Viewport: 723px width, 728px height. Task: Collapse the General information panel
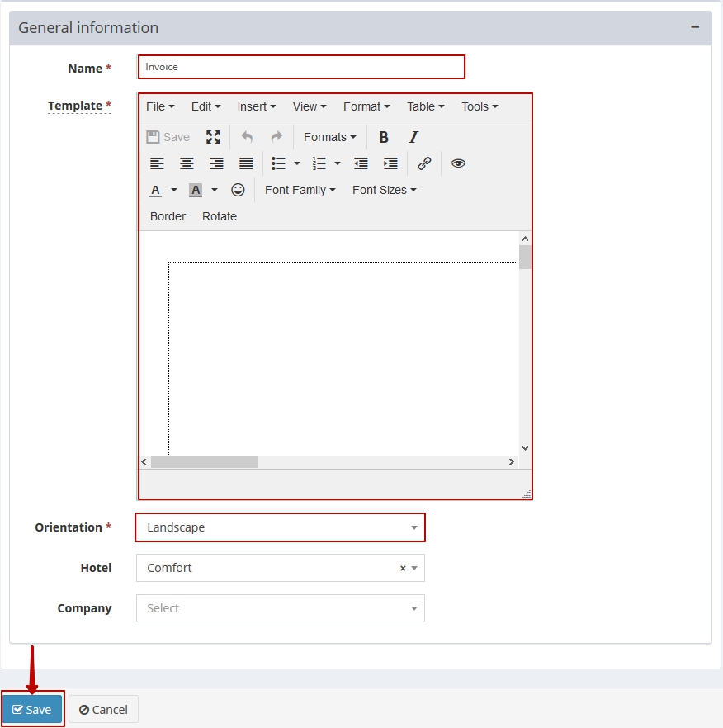(x=695, y=27)
